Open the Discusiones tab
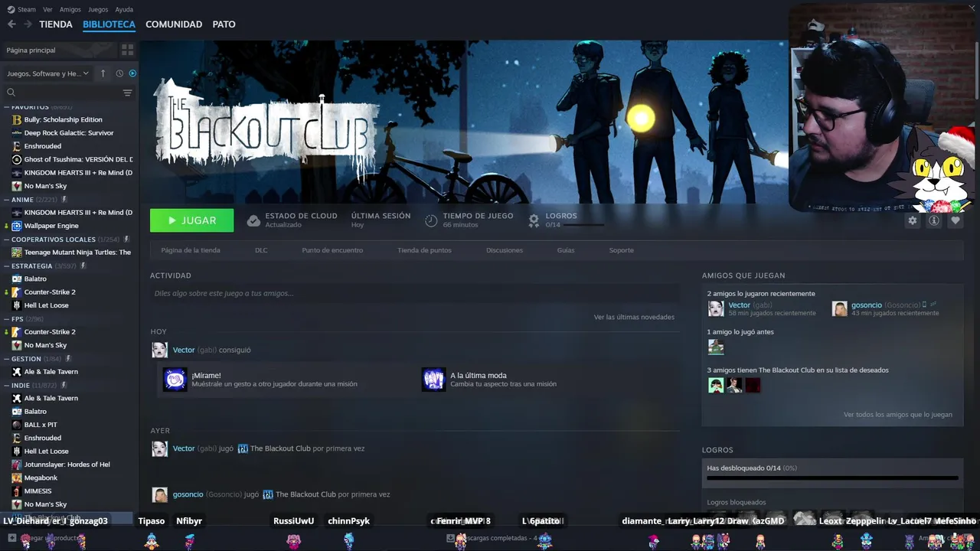The width and height of the screenshot is (980, 551). [x=505, y=250]
